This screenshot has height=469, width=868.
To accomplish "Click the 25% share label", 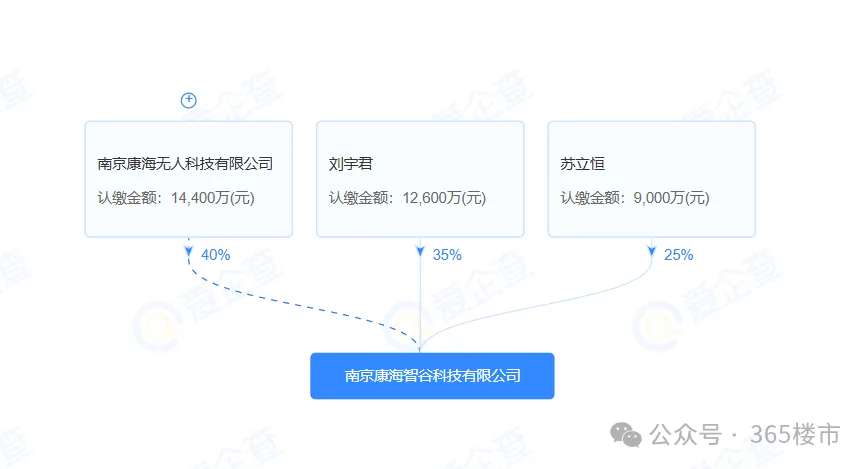I will (x=678, y=255).
